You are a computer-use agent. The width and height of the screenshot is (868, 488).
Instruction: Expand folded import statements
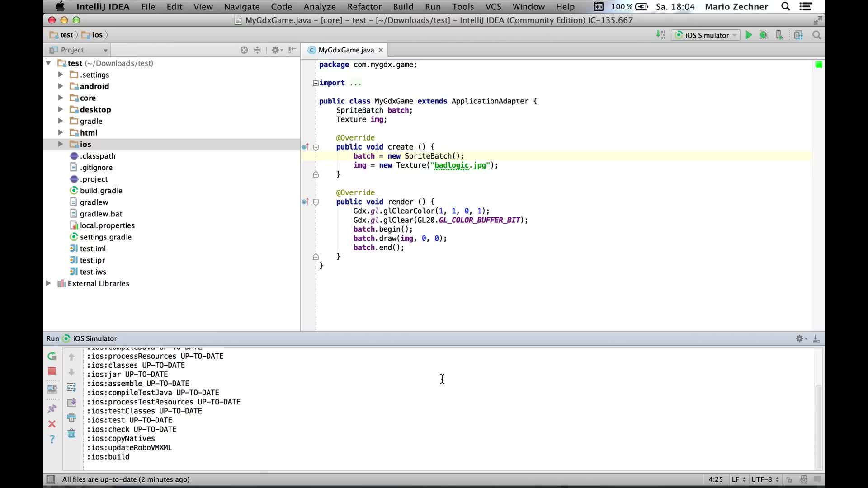[x=316, y=83]
